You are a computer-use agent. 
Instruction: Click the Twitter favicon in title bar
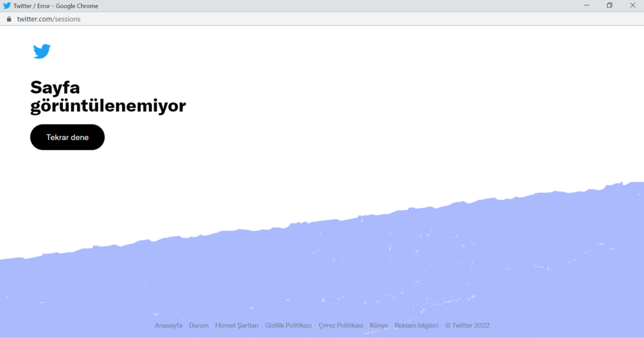7,6
